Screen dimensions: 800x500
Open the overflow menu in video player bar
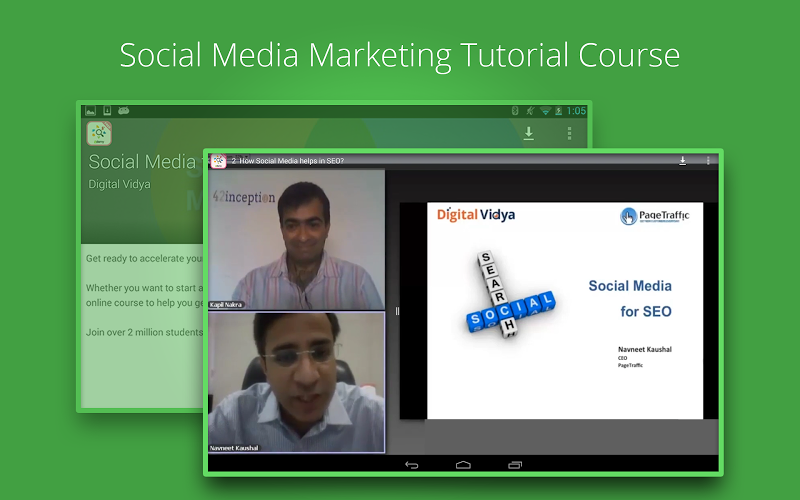(708, 161)
